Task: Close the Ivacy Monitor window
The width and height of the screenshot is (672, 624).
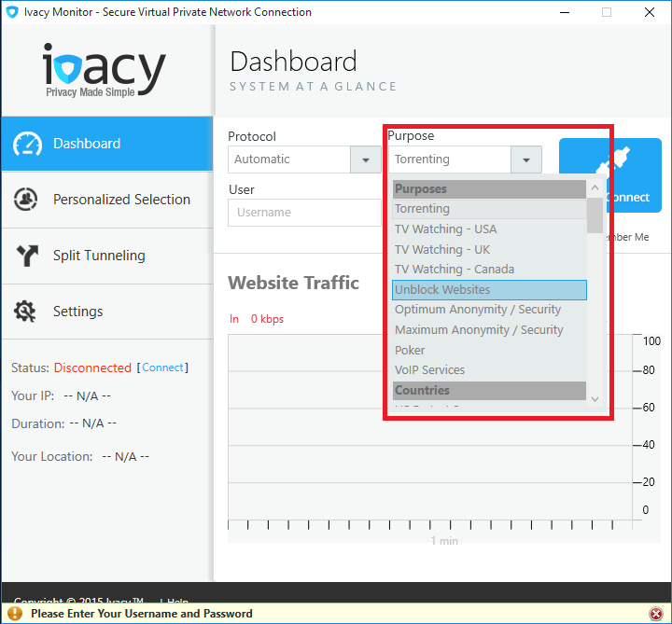Action: click(650, 12)
